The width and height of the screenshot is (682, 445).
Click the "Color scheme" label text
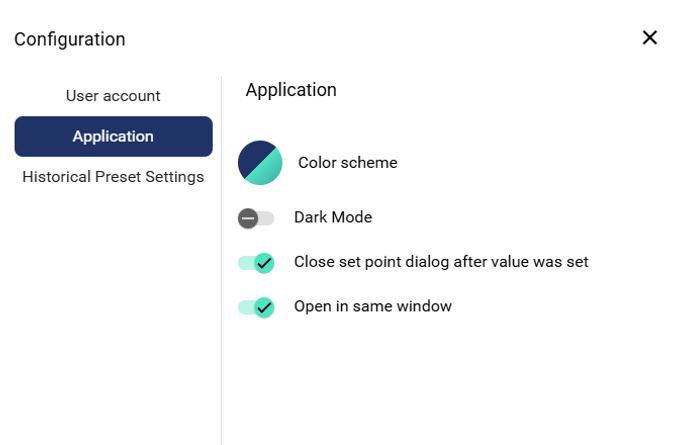pos(347,162)
